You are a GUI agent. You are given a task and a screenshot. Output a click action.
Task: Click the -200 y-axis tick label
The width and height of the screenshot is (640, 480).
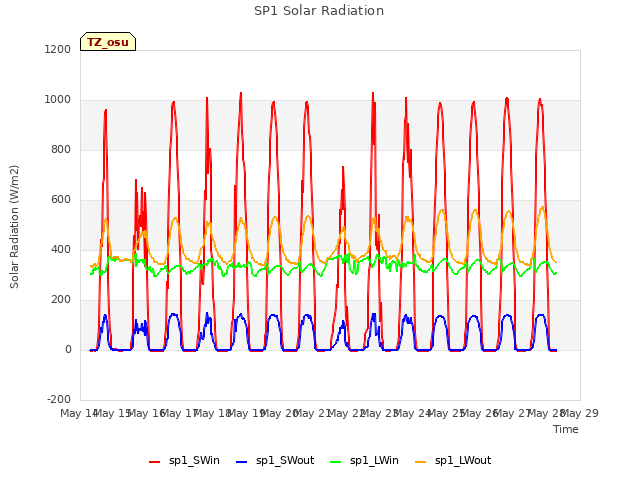59,399
